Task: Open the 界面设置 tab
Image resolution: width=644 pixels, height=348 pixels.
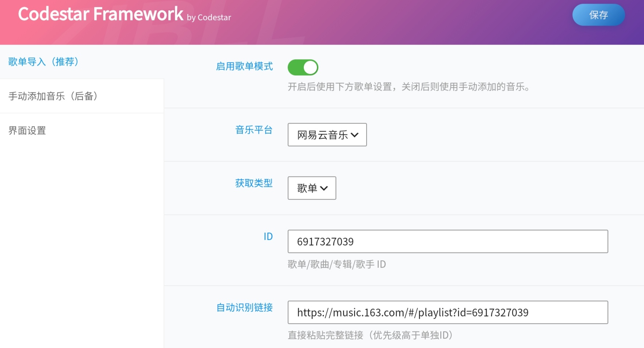Action: coord(82,130)
